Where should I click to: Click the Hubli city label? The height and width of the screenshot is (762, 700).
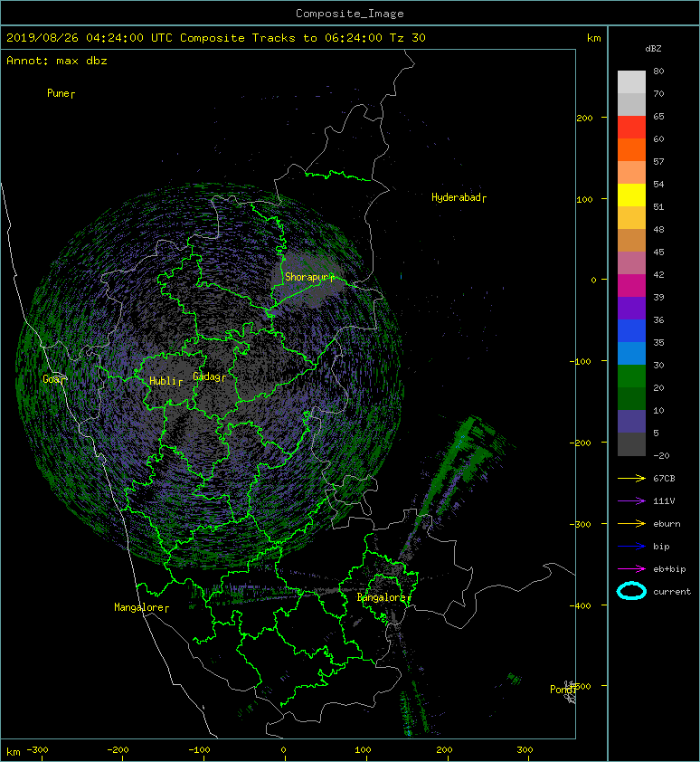pyautogui.click(x=163, y=381)
